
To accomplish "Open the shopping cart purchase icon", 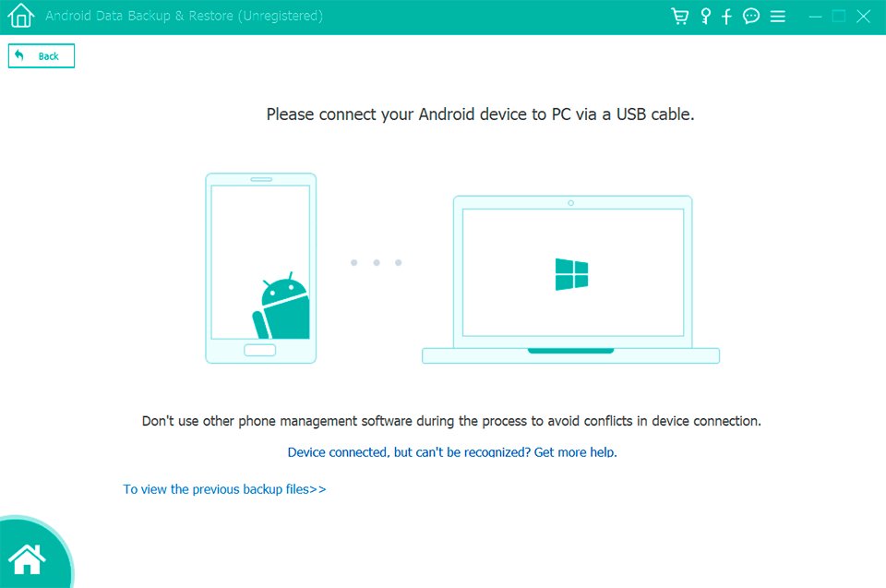I will pos(680,16).
